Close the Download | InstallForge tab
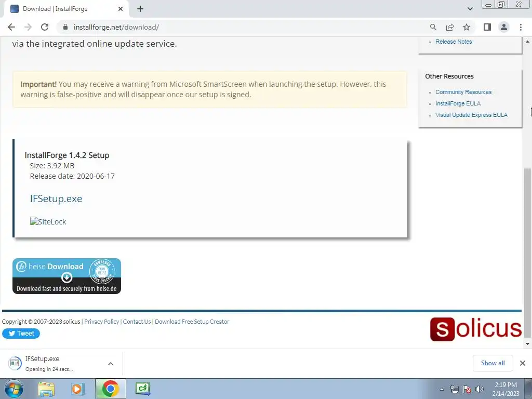Image resolution: width=532 pixels, height=399 pixels. (x=121, y=9)
